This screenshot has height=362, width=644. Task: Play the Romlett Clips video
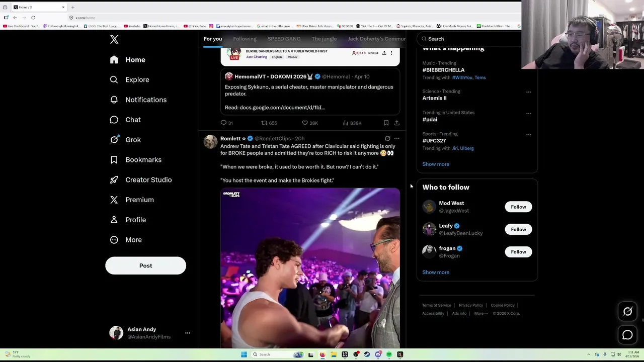pyautogui.click(x=310, y=268)
